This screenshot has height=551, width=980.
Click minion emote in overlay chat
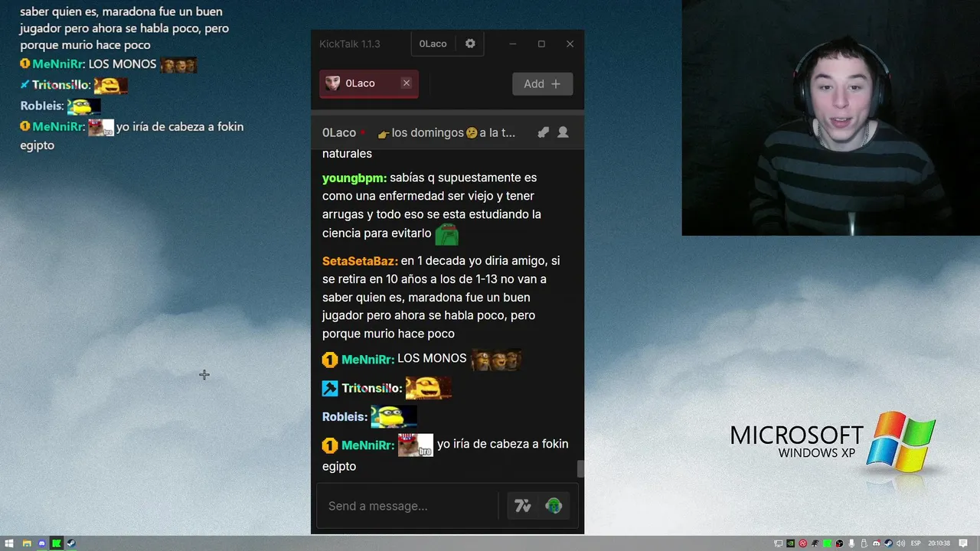pos(84,106)
